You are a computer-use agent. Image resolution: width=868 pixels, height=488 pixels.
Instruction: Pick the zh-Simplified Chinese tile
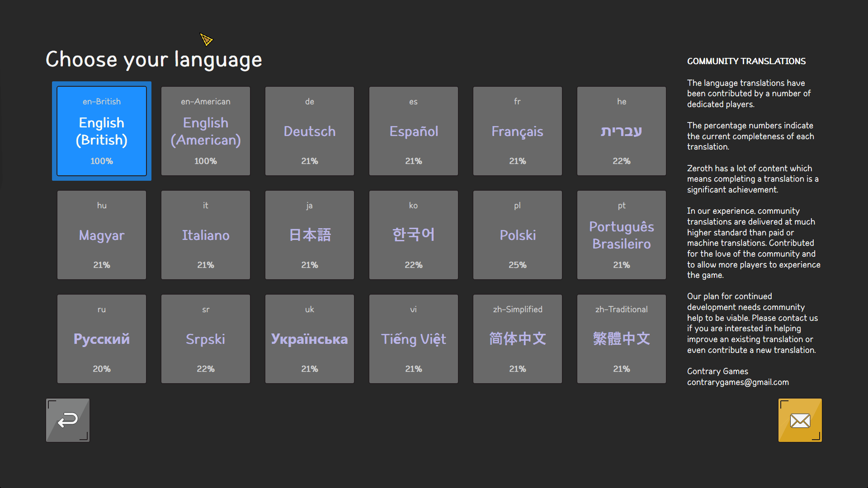point(518,339)
